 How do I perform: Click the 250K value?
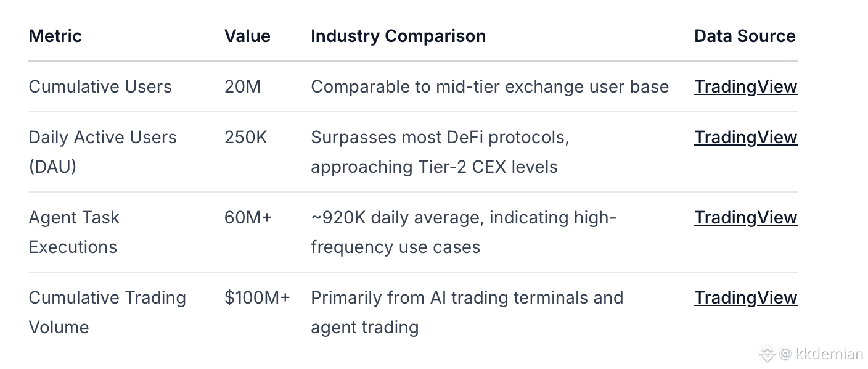pos(245,137)
